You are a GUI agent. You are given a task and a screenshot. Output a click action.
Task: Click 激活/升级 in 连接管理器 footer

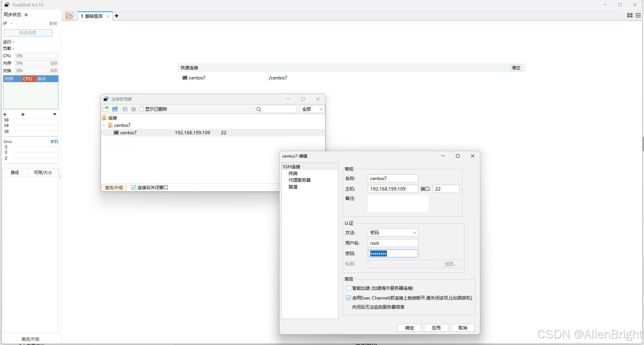click(x=114, y=187)
